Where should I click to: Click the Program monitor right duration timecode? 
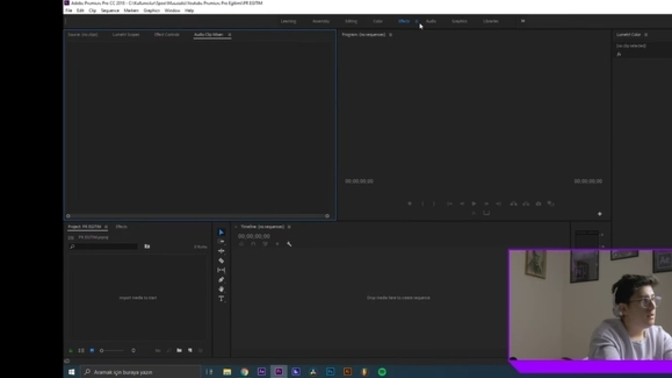click(x=588, y=181)
